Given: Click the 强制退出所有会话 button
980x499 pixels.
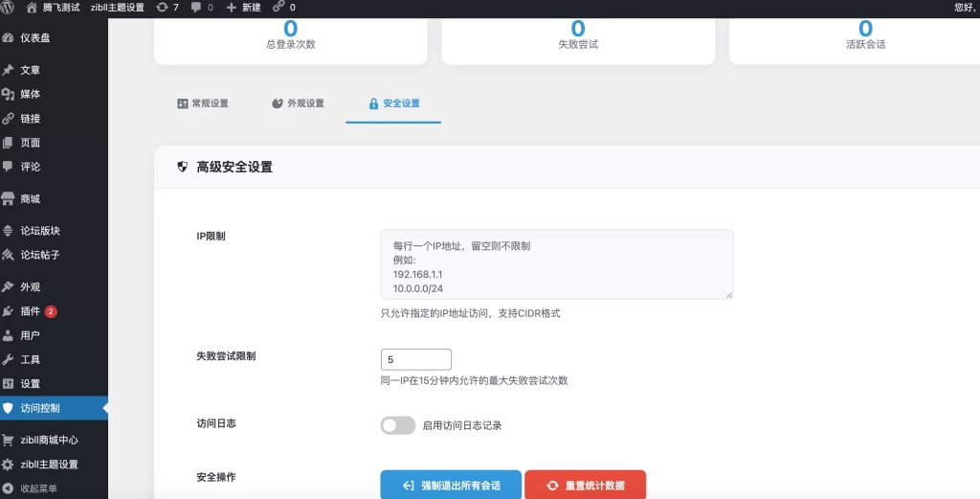Looking at the screenshot, I should pyautogui.click(x=451, y=486).
